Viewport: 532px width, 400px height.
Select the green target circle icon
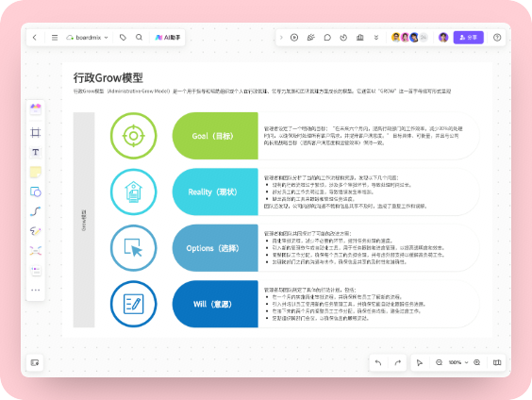click(x=134, y=136)
